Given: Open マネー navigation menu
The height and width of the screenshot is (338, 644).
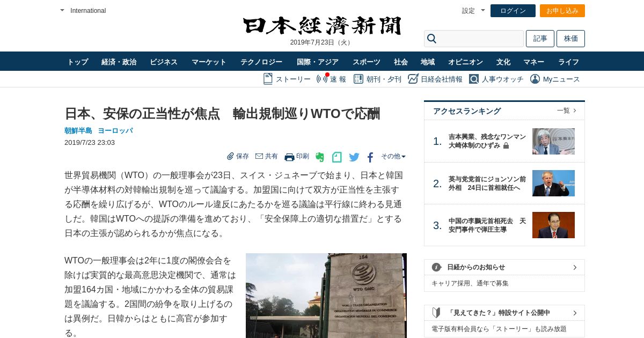Looking at the screenshot, I should (534, 62).
